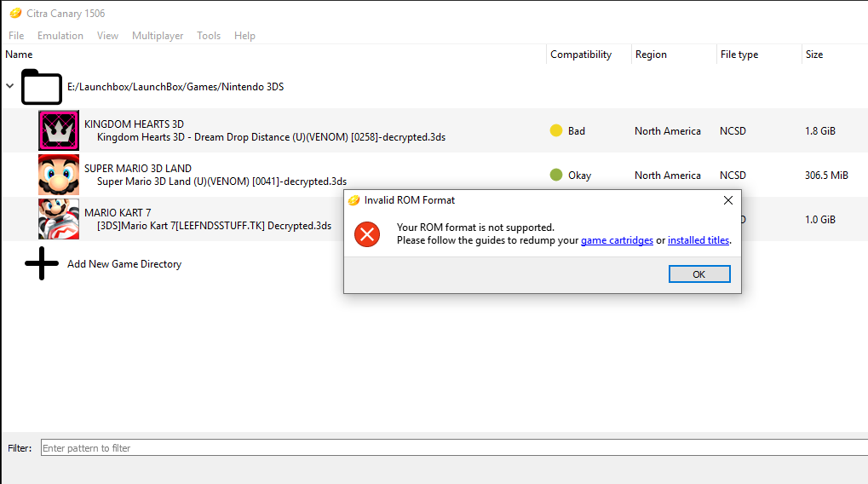Sort by the Size column header
Image resolution: width=868 pixels, height=484 pixels.
pyautogui.click(x=814, y=55)
